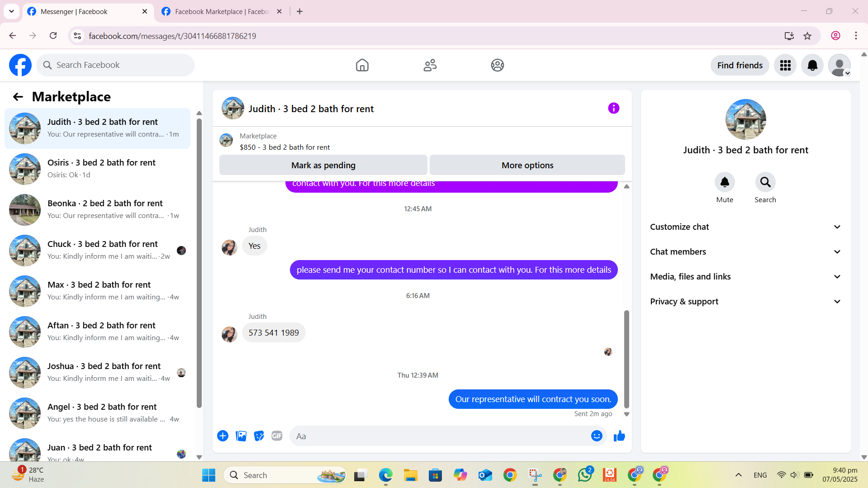Screen dimensions: 868x488
Task: Attach a photo using the image icon
Action: (x=241, y=436)
